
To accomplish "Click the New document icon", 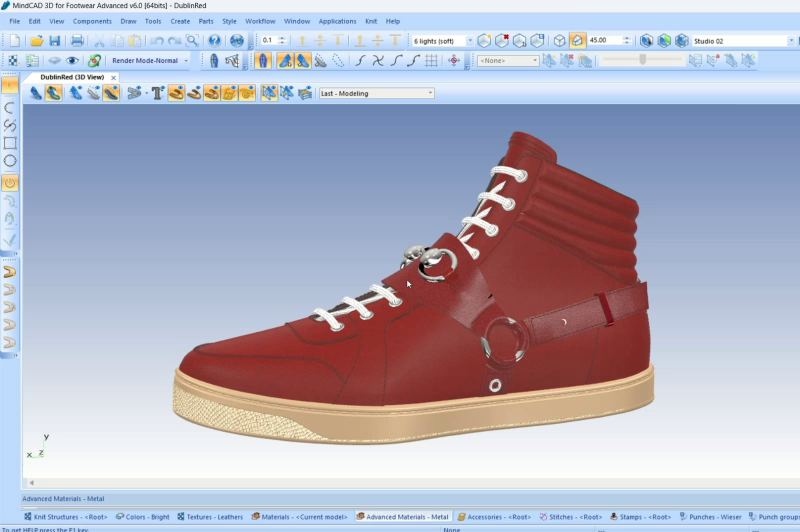I will pos(15,40).
